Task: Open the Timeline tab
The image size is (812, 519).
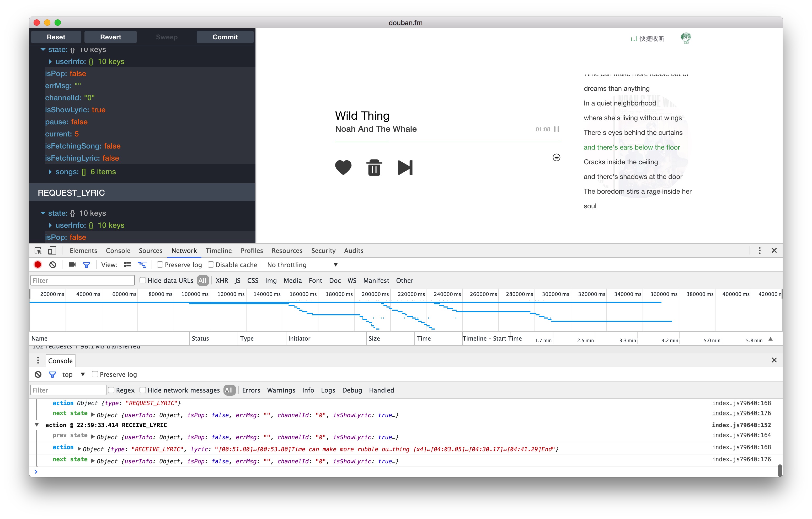Action: click(x=218, y=251)
